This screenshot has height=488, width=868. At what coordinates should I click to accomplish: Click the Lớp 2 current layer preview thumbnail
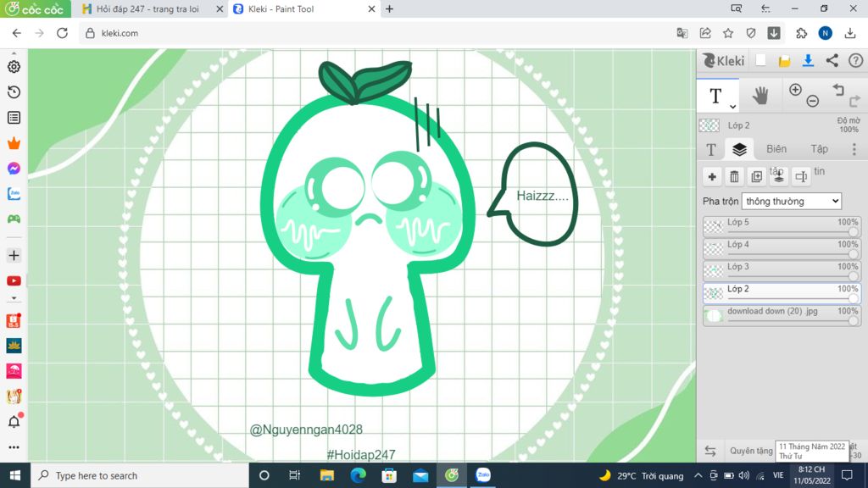[709, 125]
